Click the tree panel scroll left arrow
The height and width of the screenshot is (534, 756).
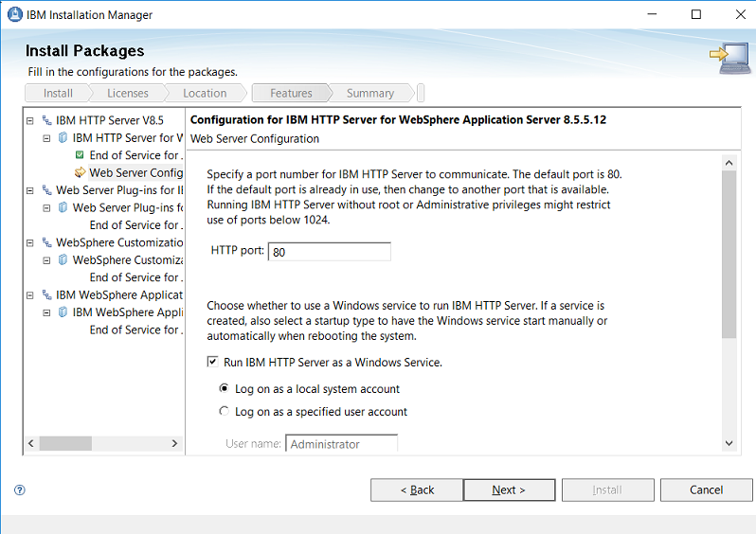click(31, 443)
